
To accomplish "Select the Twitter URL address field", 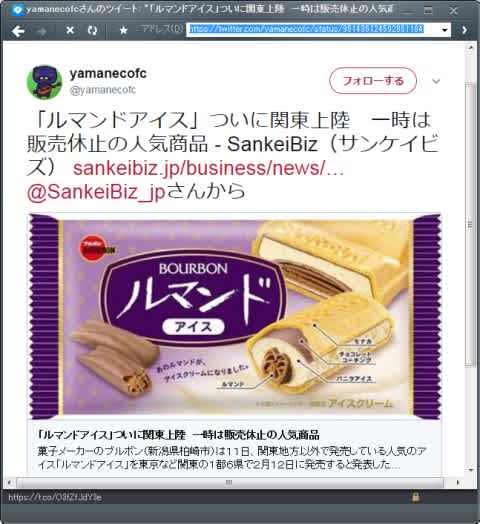I will [314, 29].
